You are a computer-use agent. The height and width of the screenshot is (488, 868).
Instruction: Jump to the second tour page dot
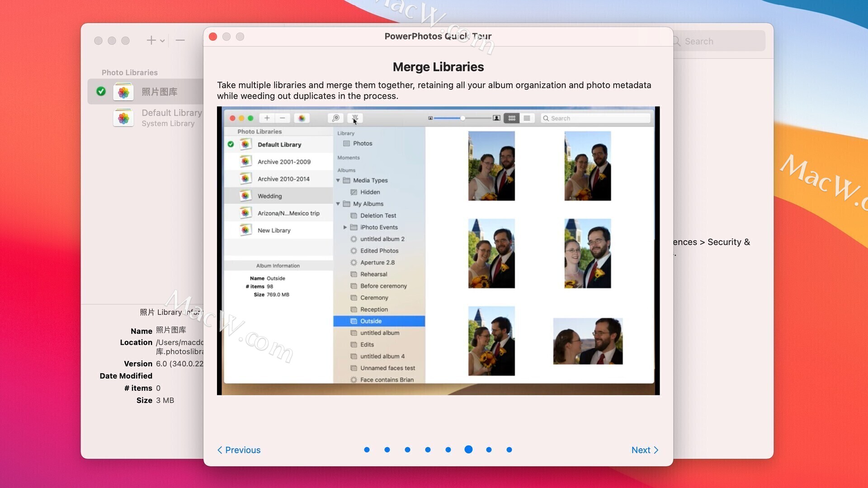click(x=387, y=450)
